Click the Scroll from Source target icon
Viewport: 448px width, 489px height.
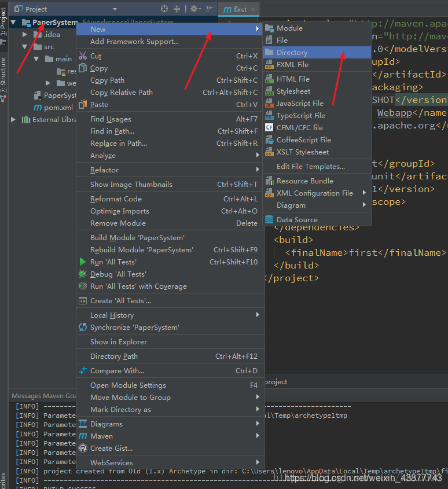(164, 9)
